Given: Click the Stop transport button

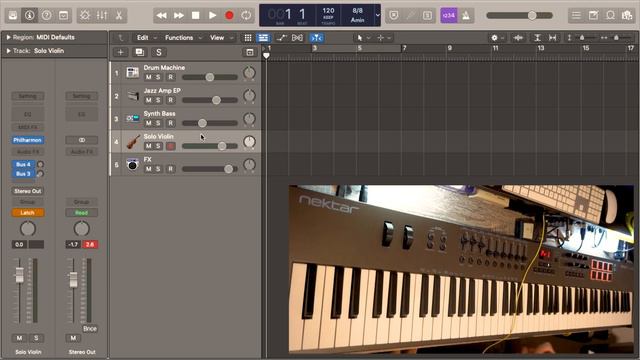Looking at the screenshot, I should click(x=196, y=16).
